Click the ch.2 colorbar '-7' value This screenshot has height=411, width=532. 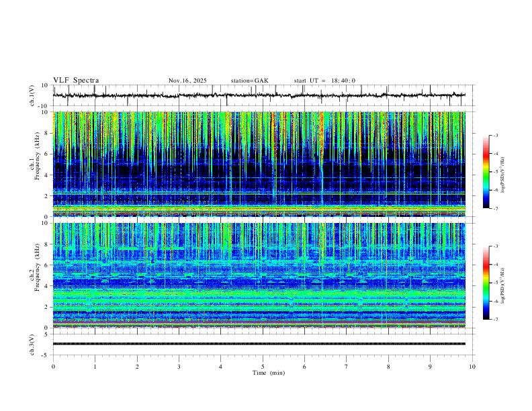(x=496, y=320)
